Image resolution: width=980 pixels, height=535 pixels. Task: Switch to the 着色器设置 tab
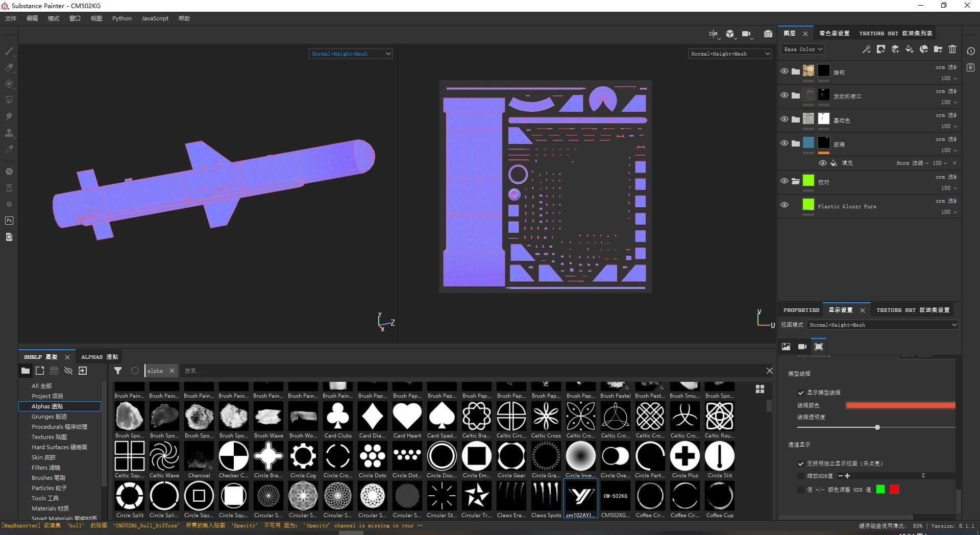pyautogui.click(x=834, y=33)
